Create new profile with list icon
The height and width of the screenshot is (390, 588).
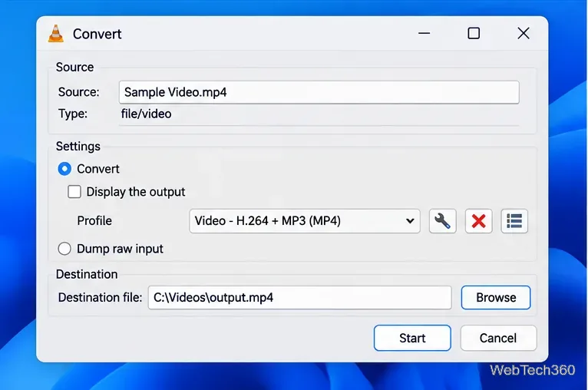click(514, 221)
